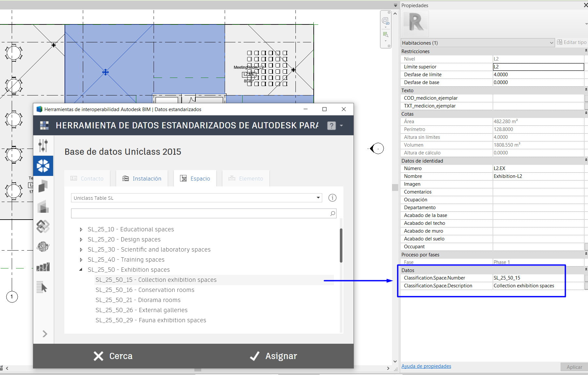Select the Uniclass database sidebar icon
The image size is (588, 375).
[x=43, y=166]
